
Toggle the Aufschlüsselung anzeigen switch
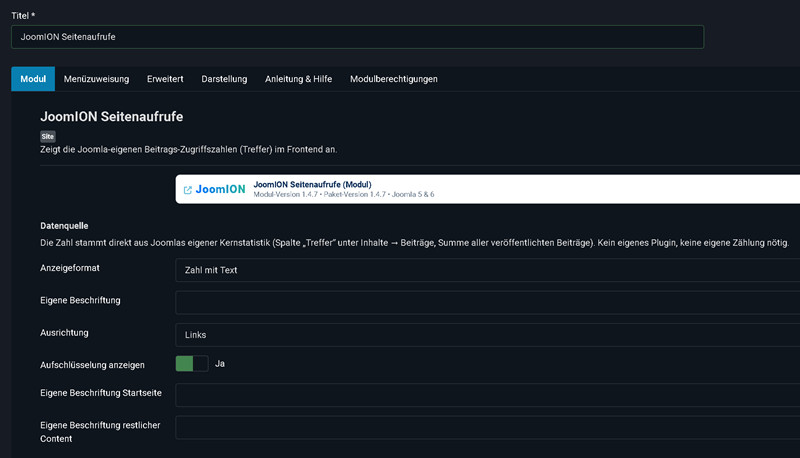[x=192, y=364]
